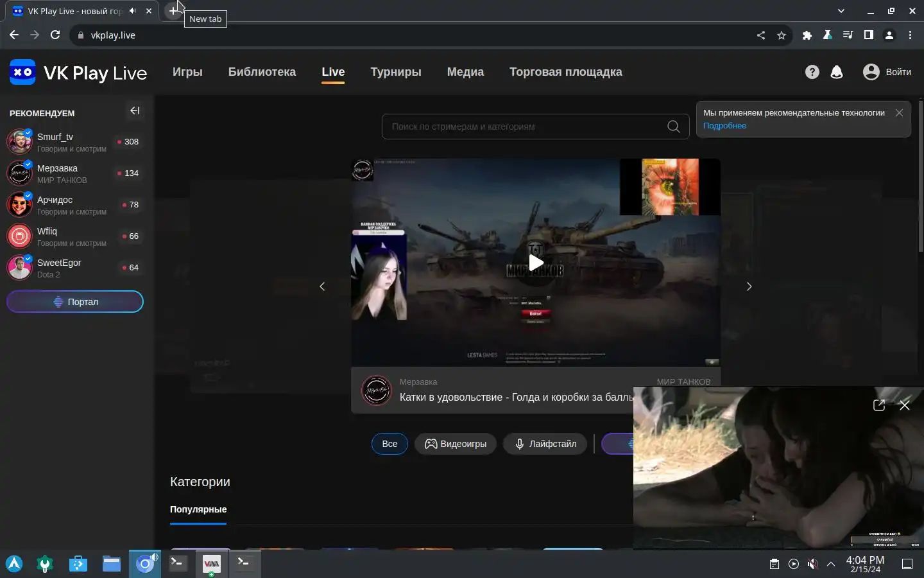
Task: Open the Игры menu
Action: pos(187,72)
